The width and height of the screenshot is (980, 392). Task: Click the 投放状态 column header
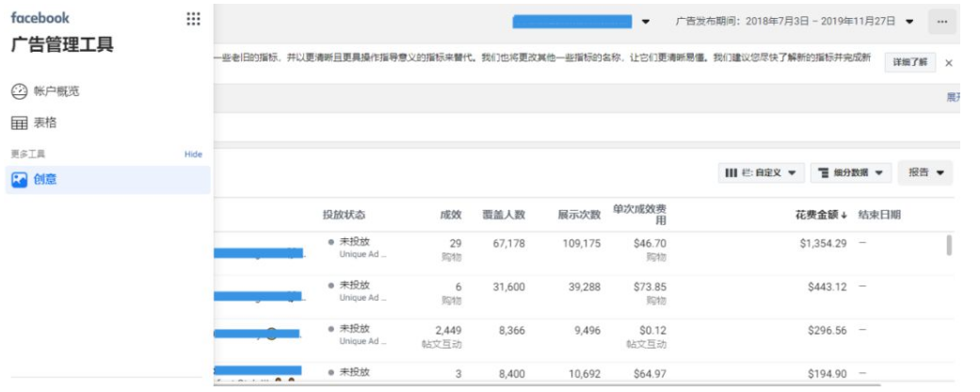[x=344, y=215]
